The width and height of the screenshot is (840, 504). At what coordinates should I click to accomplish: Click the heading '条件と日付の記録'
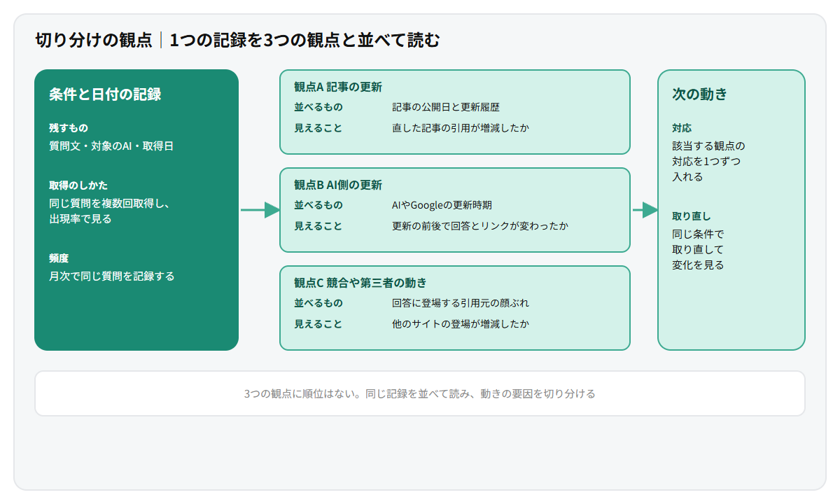105,94
